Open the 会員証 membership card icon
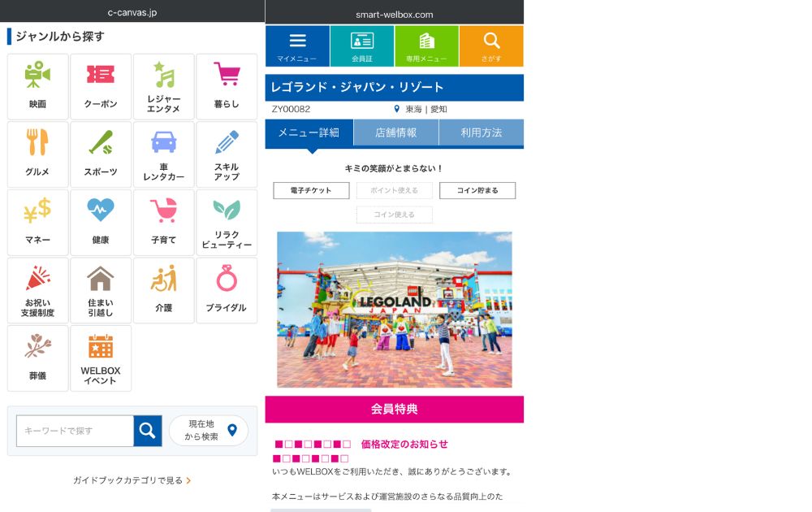 click(x=361, y=46)
